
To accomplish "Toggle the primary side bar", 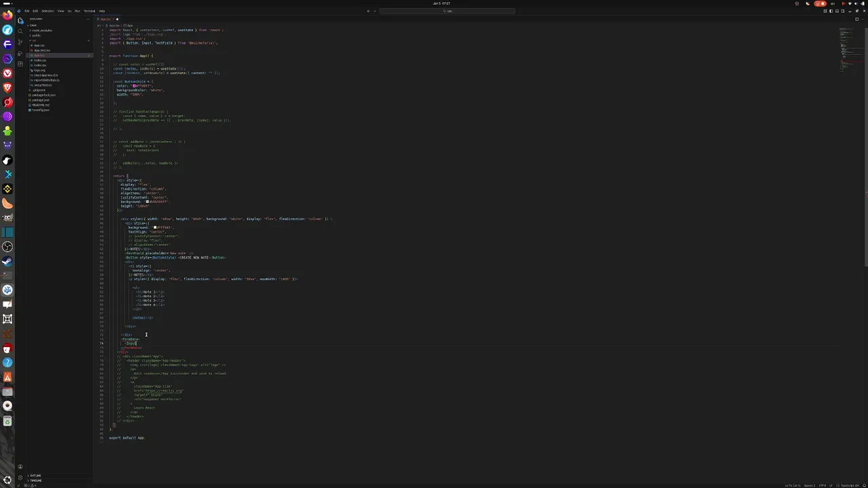I will 831,11.
